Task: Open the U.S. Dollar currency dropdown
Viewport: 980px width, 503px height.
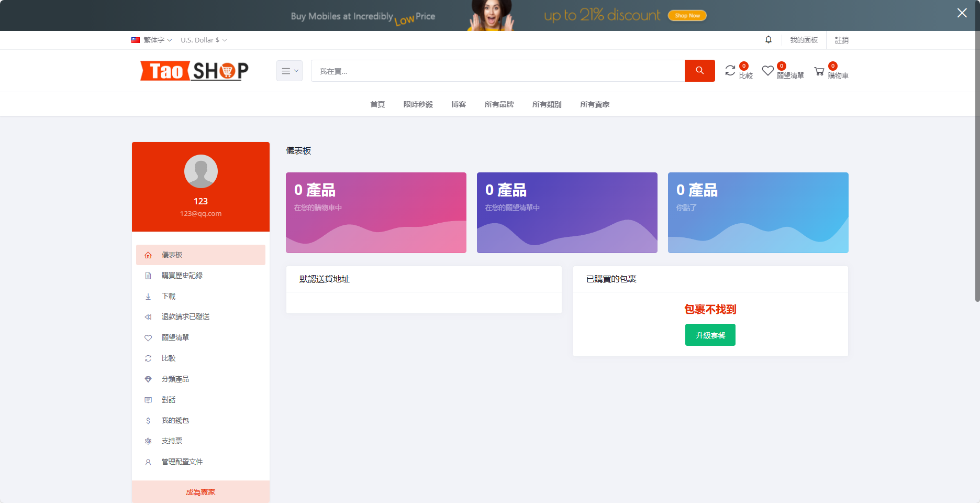Action: [x=204, y=40]
